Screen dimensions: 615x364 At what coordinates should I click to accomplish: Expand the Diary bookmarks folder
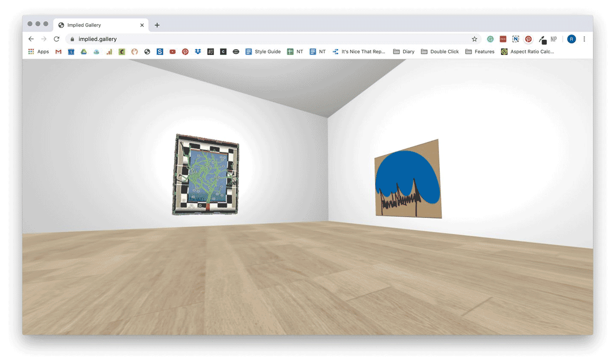[x=404, y=52]
